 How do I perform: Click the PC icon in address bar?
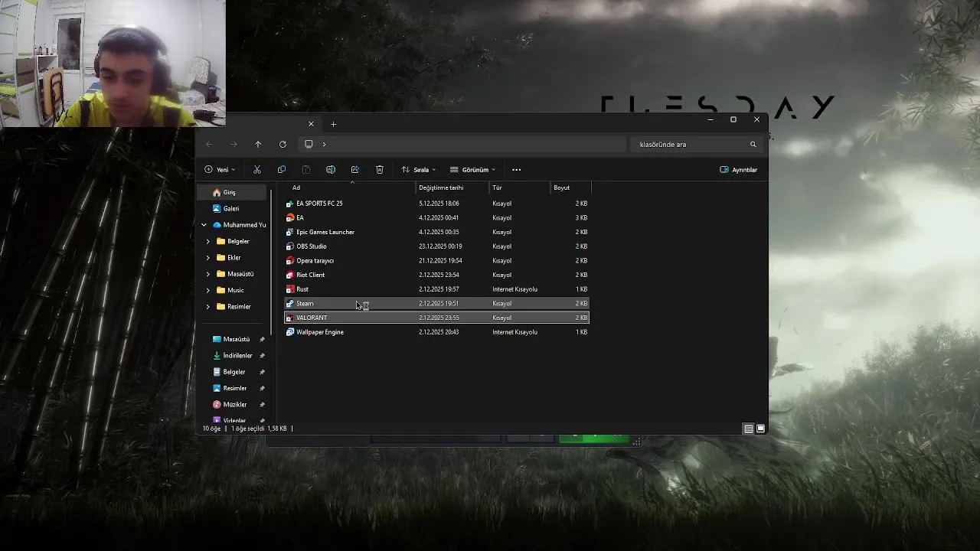click(309, 144)
